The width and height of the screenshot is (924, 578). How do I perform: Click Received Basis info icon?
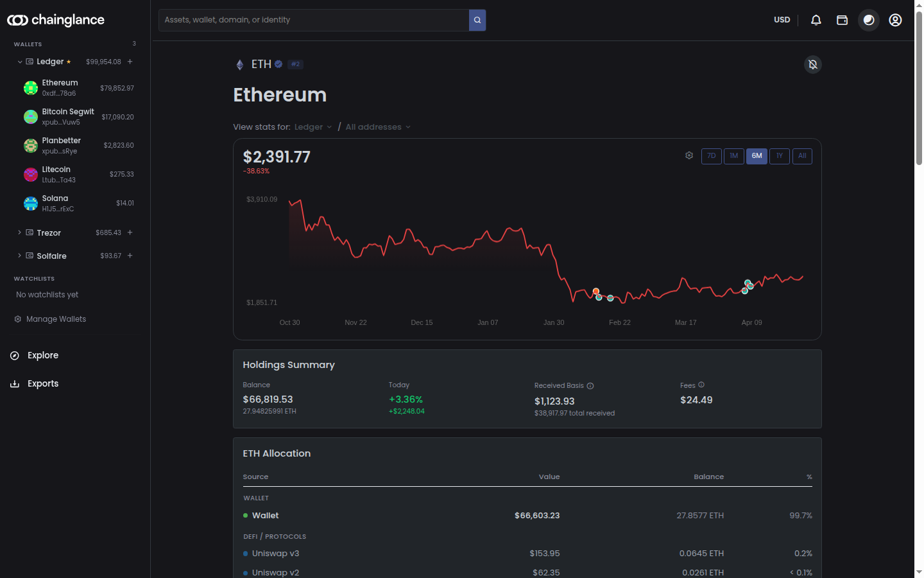(x=590, y=386)
